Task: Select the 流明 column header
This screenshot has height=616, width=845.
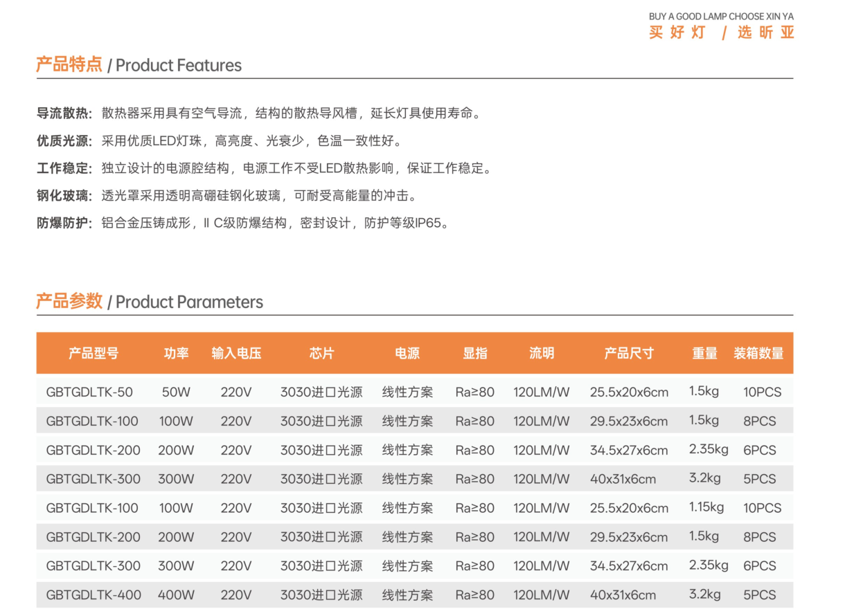Action: pos(542,353)
